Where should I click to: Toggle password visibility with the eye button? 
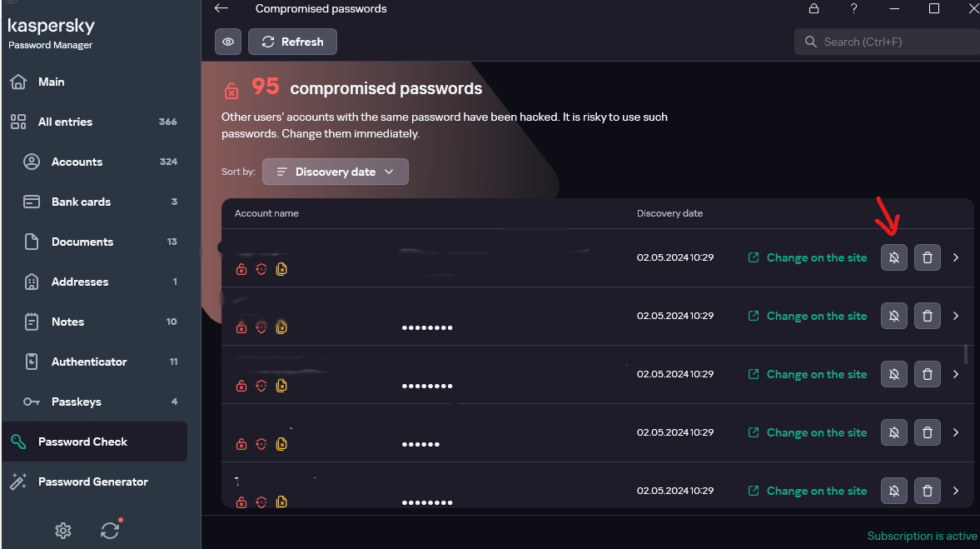(228, 42)
